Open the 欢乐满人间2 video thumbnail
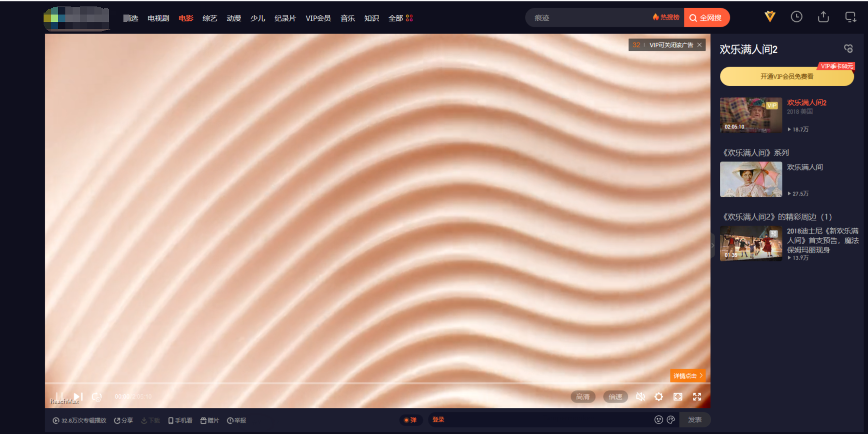Image resolution: width=868 pixels, height=434 pixels. pos(751,115)
